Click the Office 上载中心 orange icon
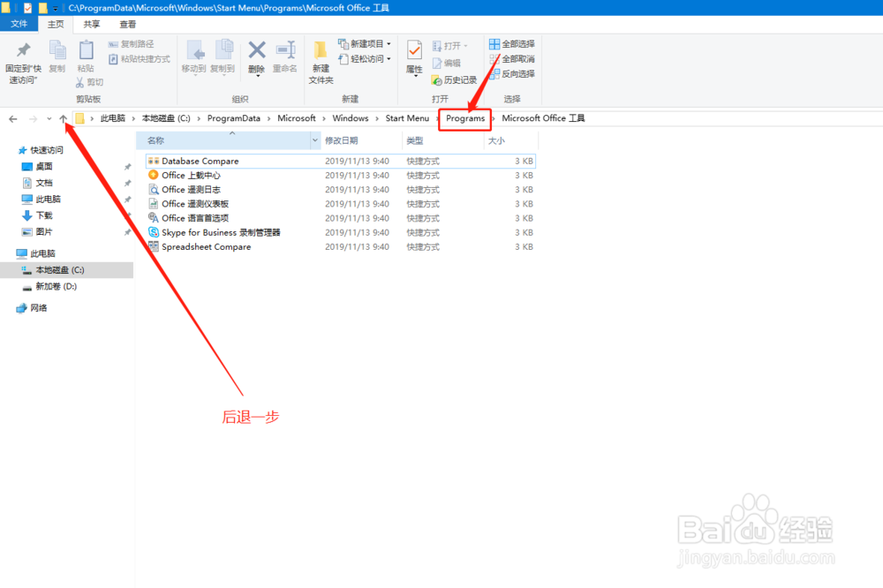The width and height of the screenshot is (883, 588). click(153, 175)
